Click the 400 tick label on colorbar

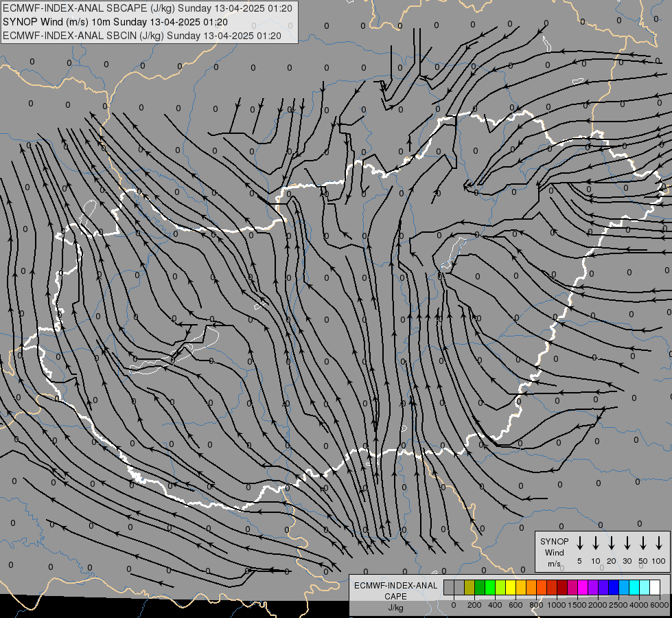click(x=495, y=605)
